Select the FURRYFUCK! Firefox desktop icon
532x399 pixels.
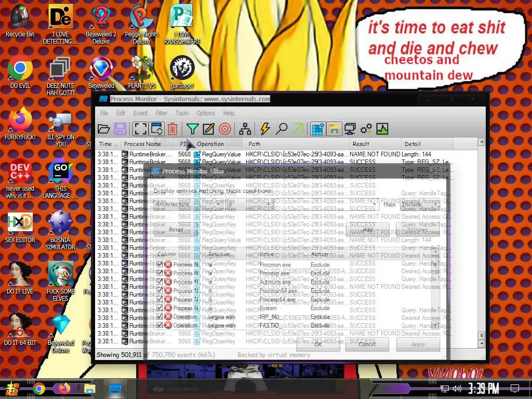(x=20, y=124)
